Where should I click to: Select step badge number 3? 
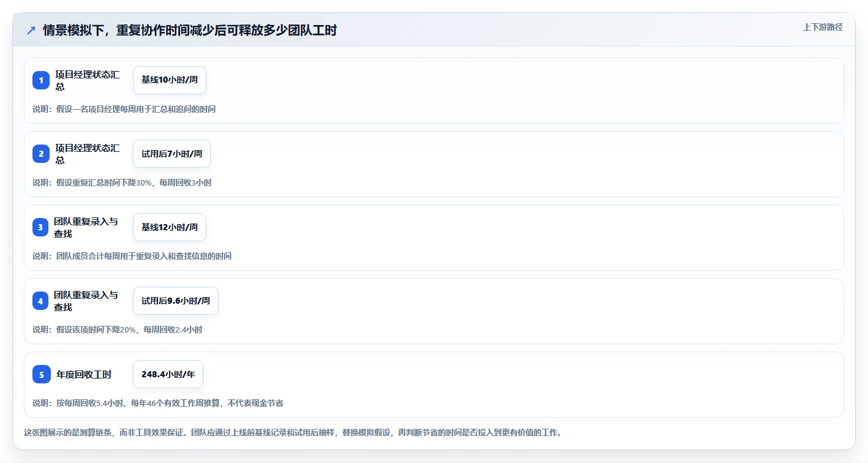click(41, 227)
